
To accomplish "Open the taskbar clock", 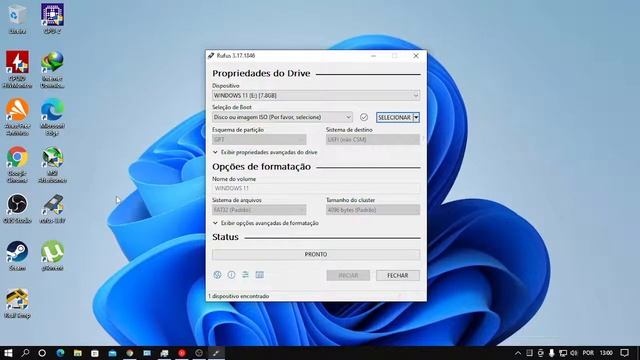I will tap(606, 353).
